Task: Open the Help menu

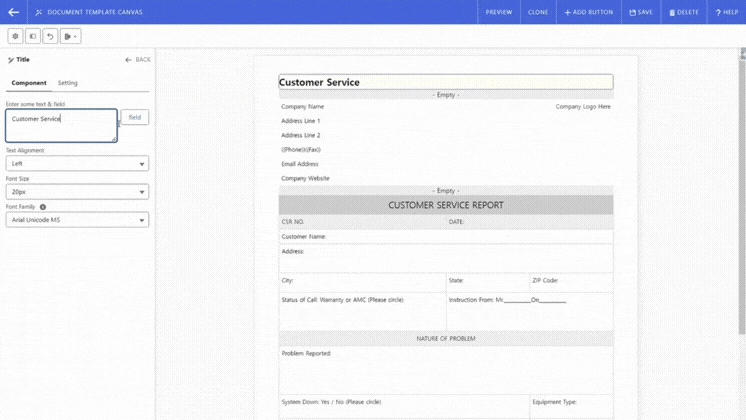Action: tap(726, 12)
